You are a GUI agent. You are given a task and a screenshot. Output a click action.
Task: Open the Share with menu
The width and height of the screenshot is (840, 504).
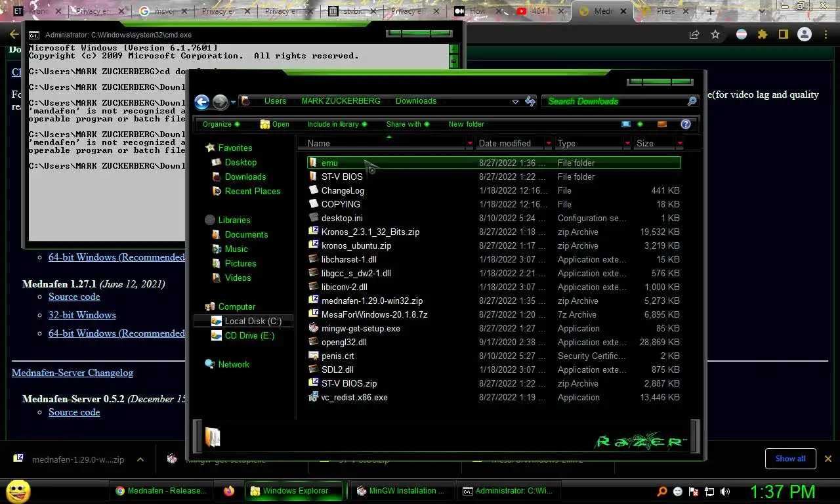click(408, 124)
